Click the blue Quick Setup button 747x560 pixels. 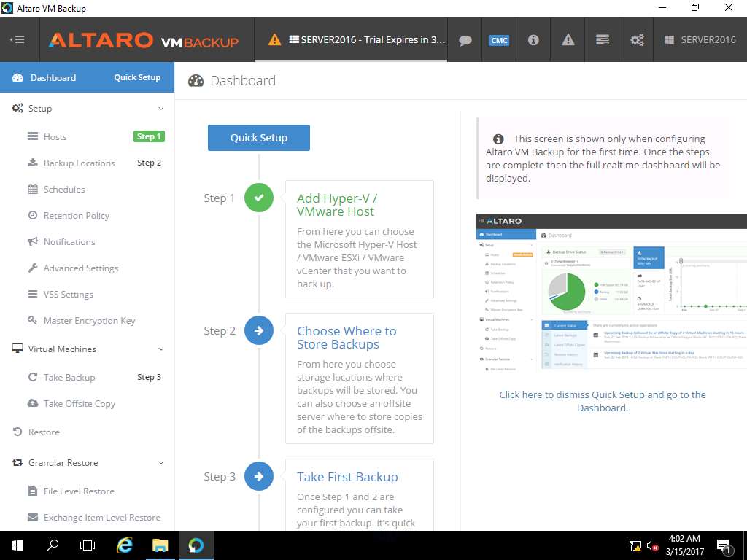[259, 138]
